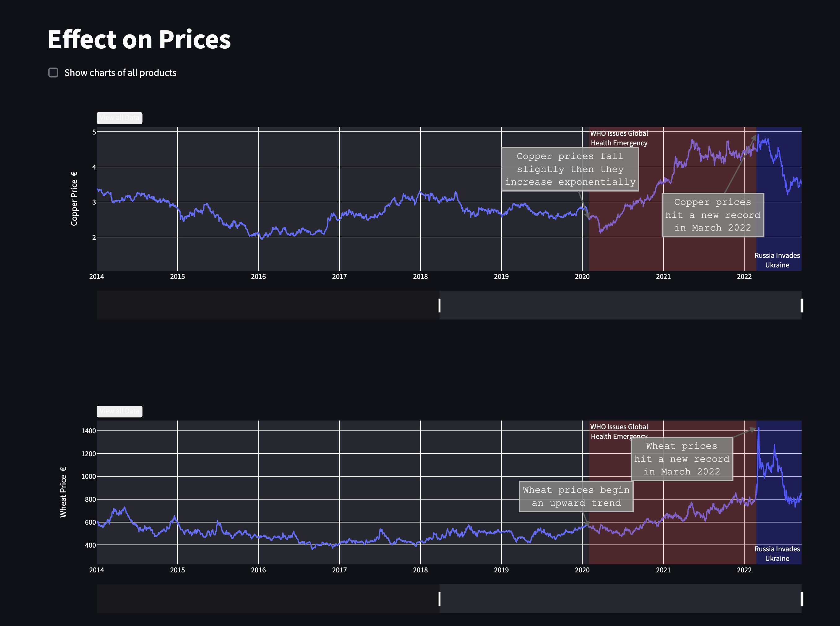Click the 'Wheat prices hit a new record' annotation
The height and width of the screenshot is (626, 840).
pyautogui.click(x=682, y=459)
